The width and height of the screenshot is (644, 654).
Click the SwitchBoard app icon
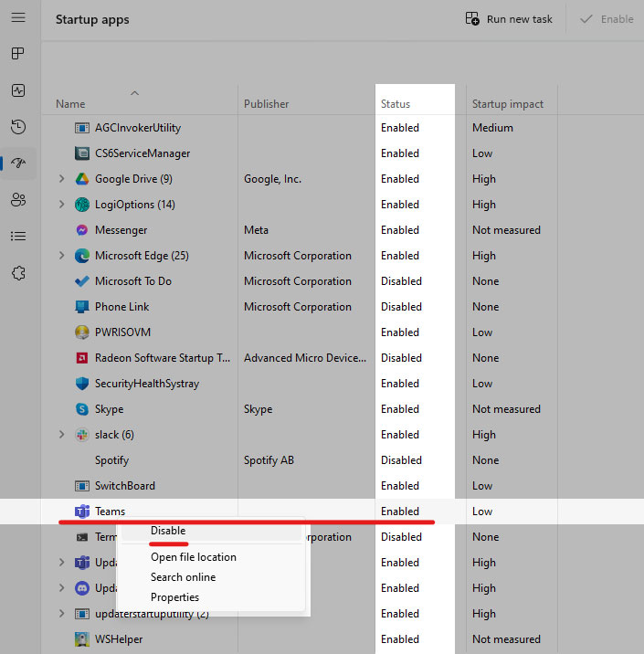pos(81,486)
